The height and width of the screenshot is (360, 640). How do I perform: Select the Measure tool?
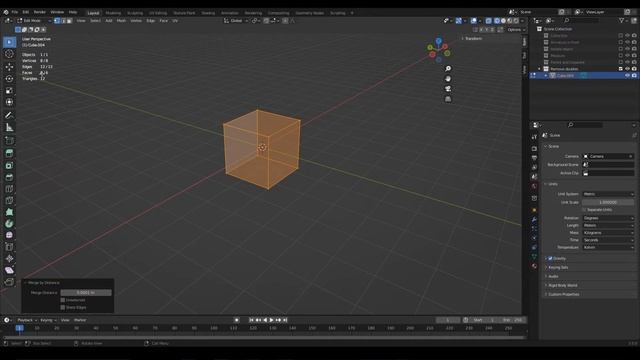click(9, 127)
